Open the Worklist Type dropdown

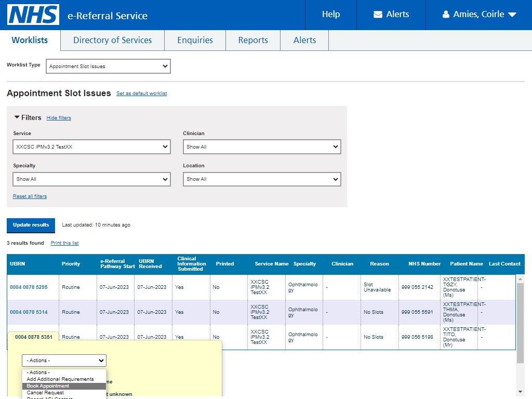coord(108,66)
